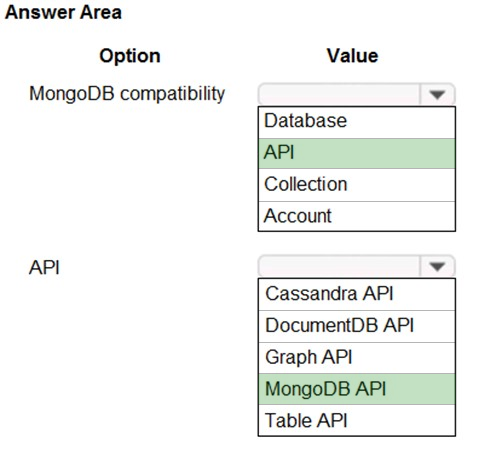Select the Collection option

click(x=357, y=185)
